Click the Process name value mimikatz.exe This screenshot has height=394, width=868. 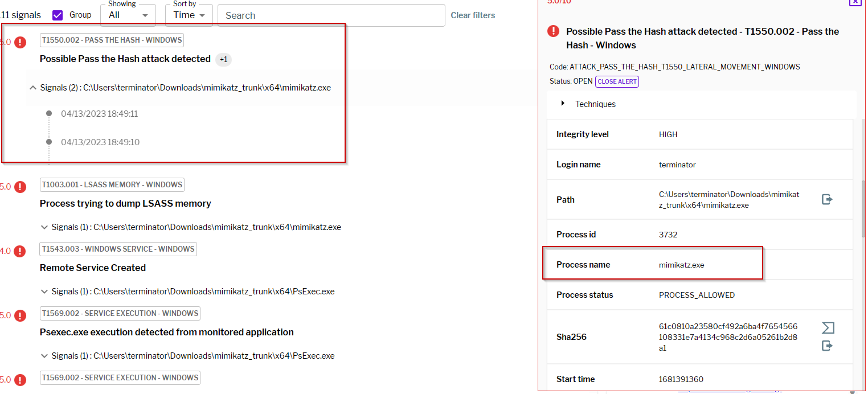click(682, 265)
